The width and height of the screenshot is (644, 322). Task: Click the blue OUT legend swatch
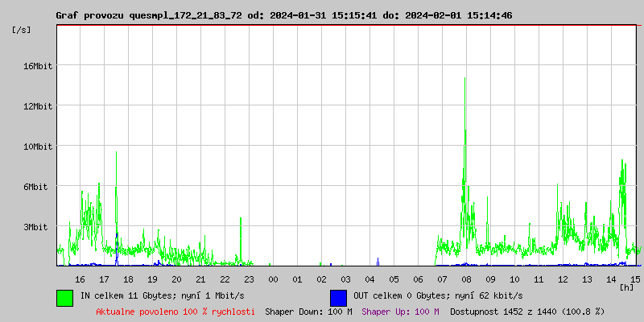tap(338, 297)
